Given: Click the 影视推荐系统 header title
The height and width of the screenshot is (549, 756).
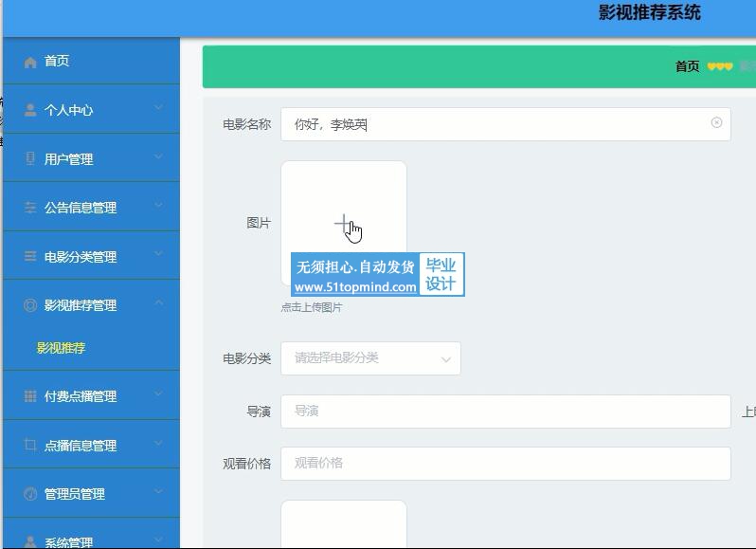Looking at the screenshot, I should tap(650, 12).
